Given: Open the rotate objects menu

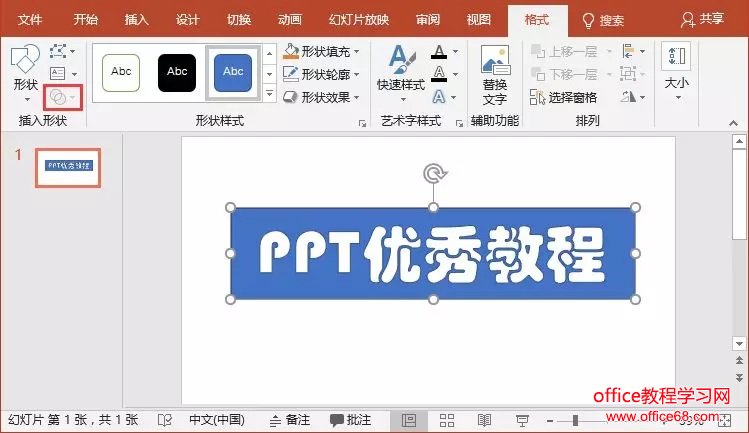Looking at the screenshot, I should click(x=633, y=97).
